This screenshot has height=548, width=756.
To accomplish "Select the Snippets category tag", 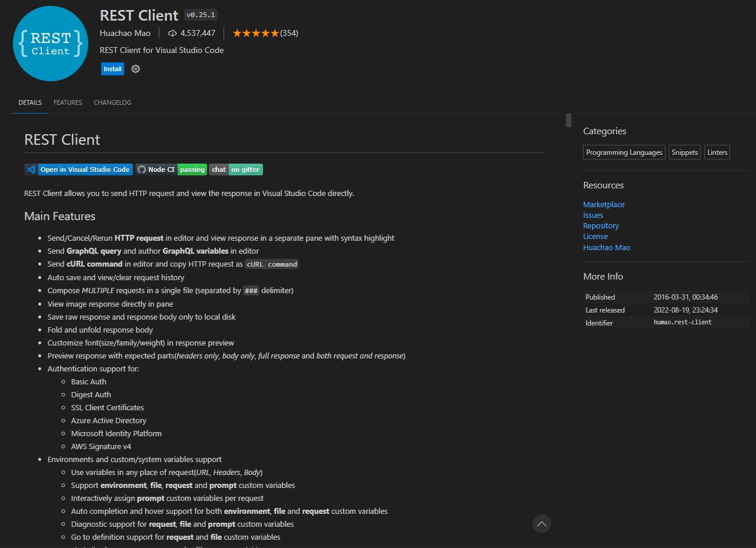I will (x=685, y=152).
